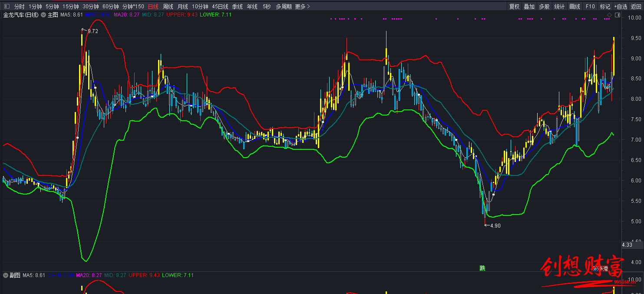Select the 分钟*150 period

pyautogui.click(x=133, y=7)
